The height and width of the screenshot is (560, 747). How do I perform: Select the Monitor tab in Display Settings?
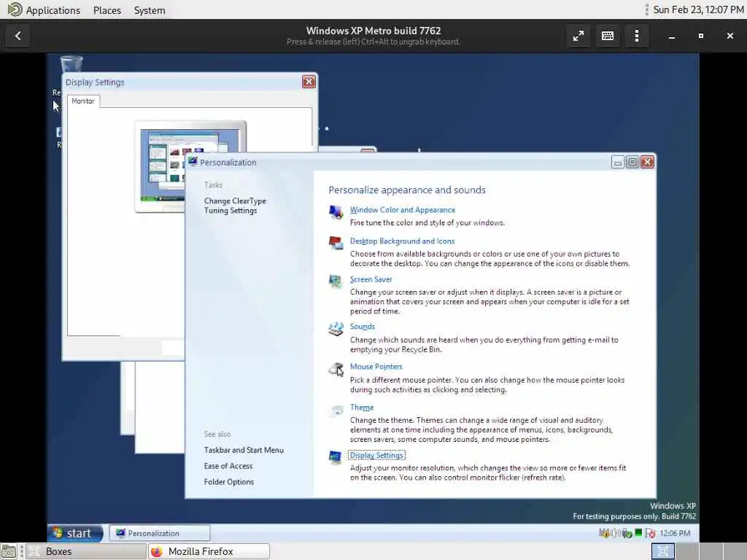83,101
